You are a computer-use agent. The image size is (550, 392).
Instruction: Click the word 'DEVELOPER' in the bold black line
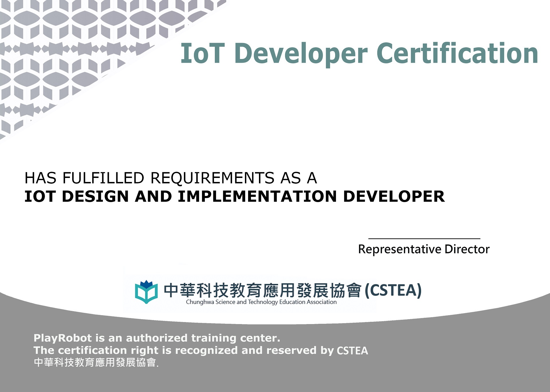pyautogui.click(x=394, y=197)
